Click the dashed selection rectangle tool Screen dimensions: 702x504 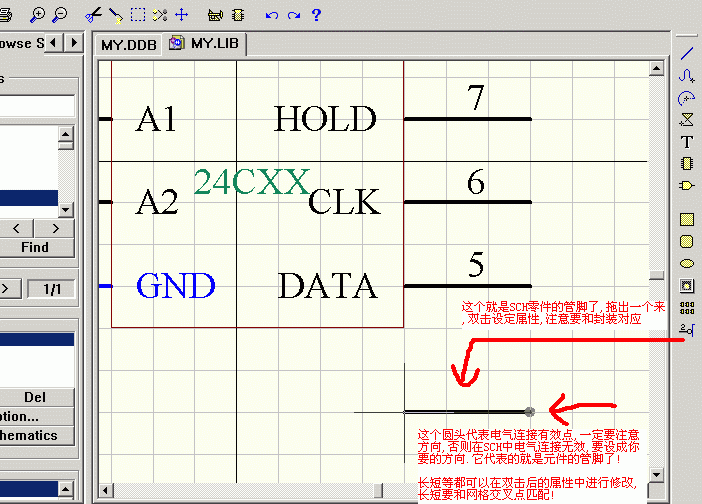tap(138, 14)
